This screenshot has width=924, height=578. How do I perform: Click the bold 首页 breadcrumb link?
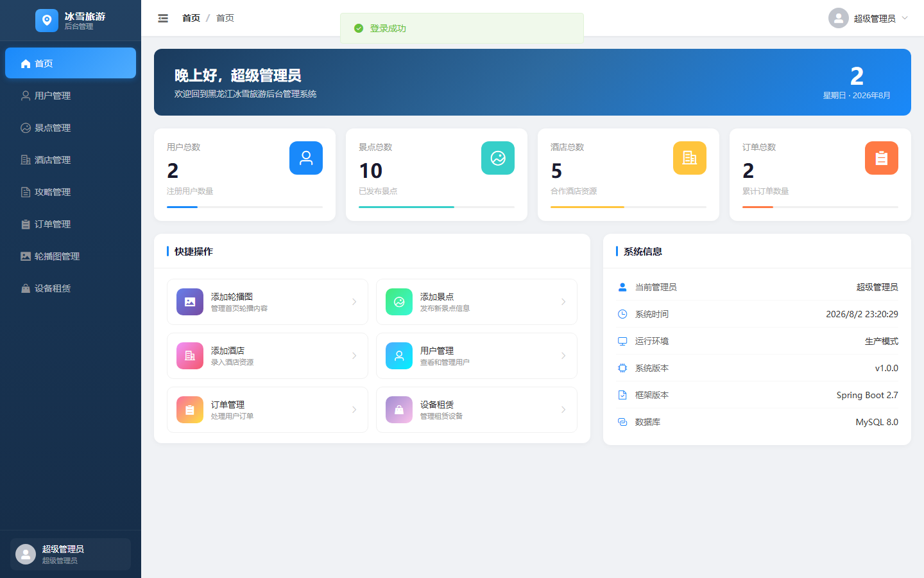click(x=191, y=18)
